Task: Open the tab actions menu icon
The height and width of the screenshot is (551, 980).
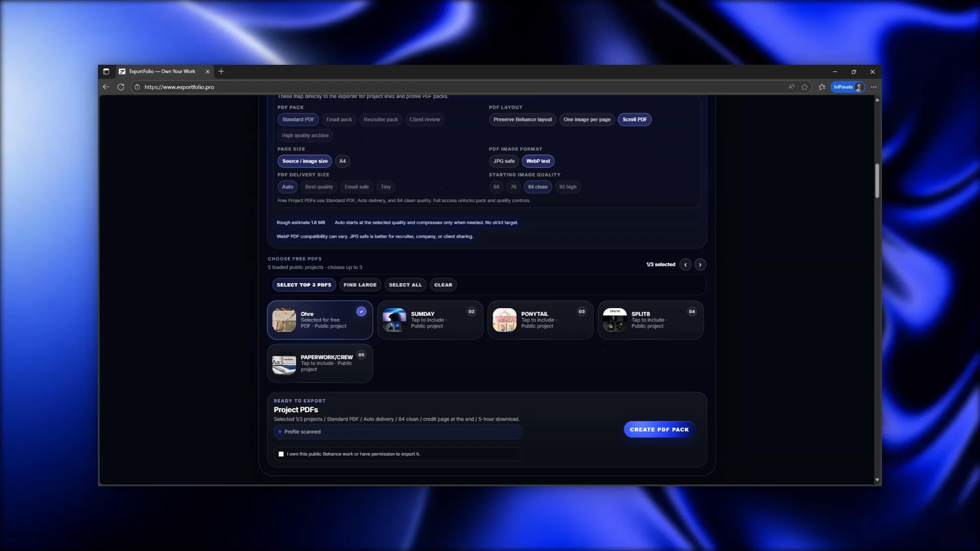Action: (x=106, y=71)
